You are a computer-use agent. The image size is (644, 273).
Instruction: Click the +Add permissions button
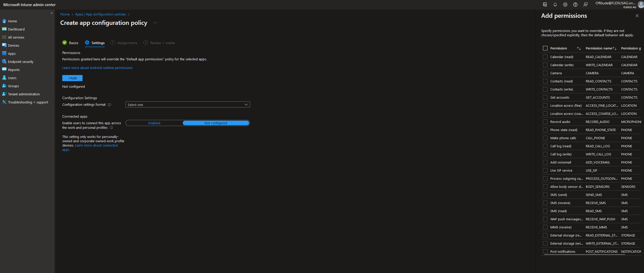(x=72, y=78)
